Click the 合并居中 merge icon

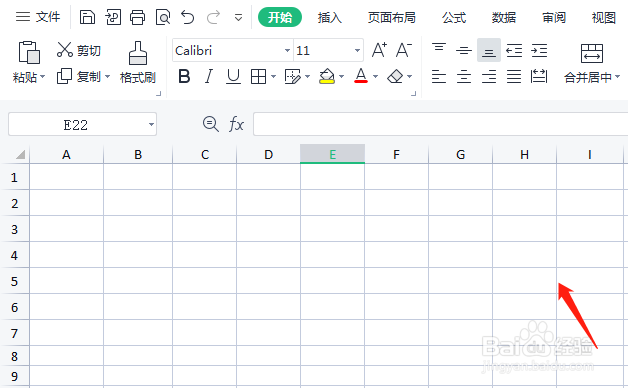pos(592,53)
